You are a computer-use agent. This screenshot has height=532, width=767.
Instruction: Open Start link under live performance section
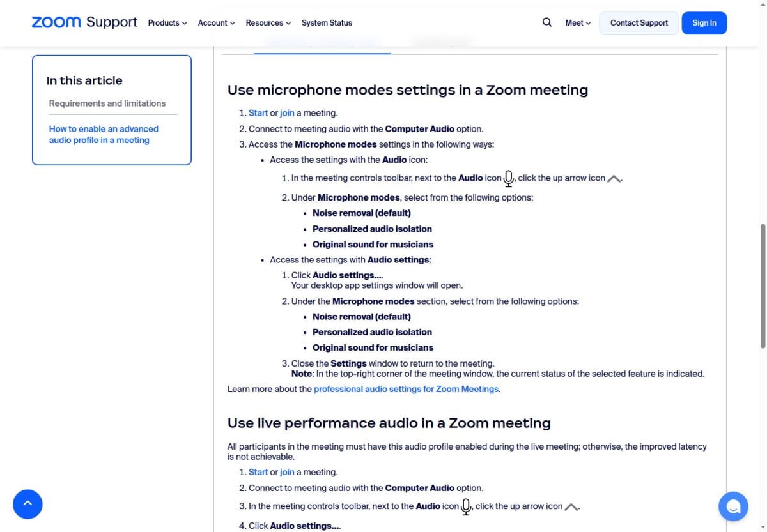click(258, 472)
